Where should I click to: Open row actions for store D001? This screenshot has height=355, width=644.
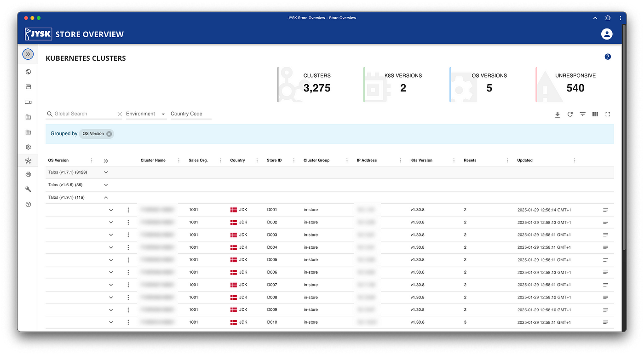click(128, 210)
